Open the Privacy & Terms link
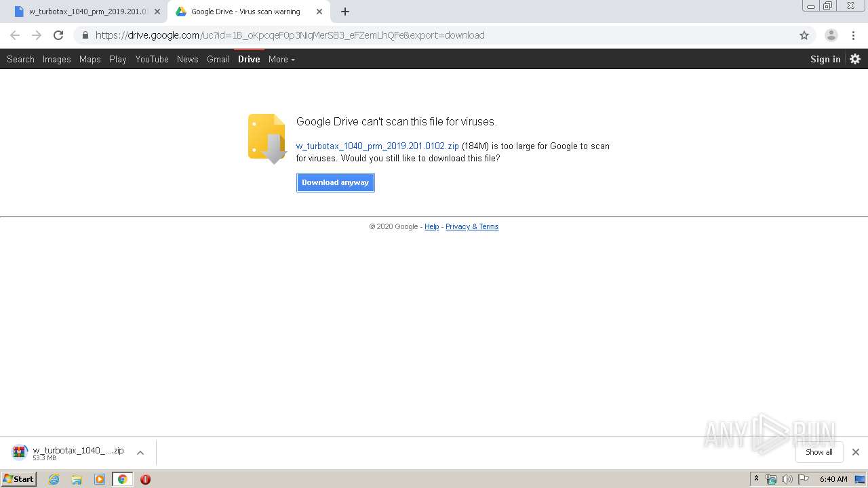Viewport: 868px width, 488px height. [x=472, y=226]
